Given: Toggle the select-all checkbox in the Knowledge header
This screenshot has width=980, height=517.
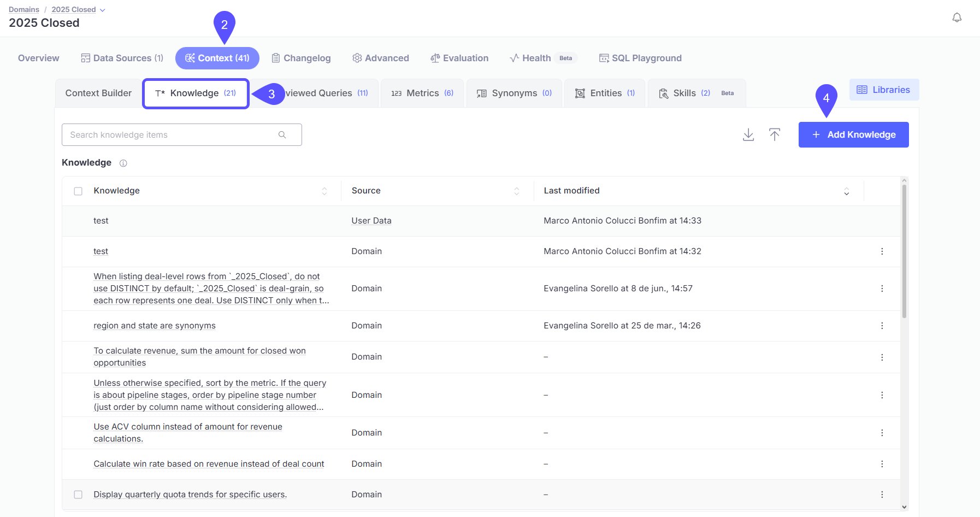Looking at the screenshot, I should pos(78,191).
